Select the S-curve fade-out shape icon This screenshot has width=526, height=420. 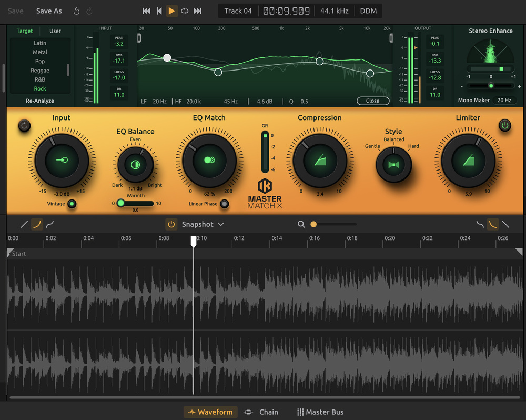click(x=480, y=224)
